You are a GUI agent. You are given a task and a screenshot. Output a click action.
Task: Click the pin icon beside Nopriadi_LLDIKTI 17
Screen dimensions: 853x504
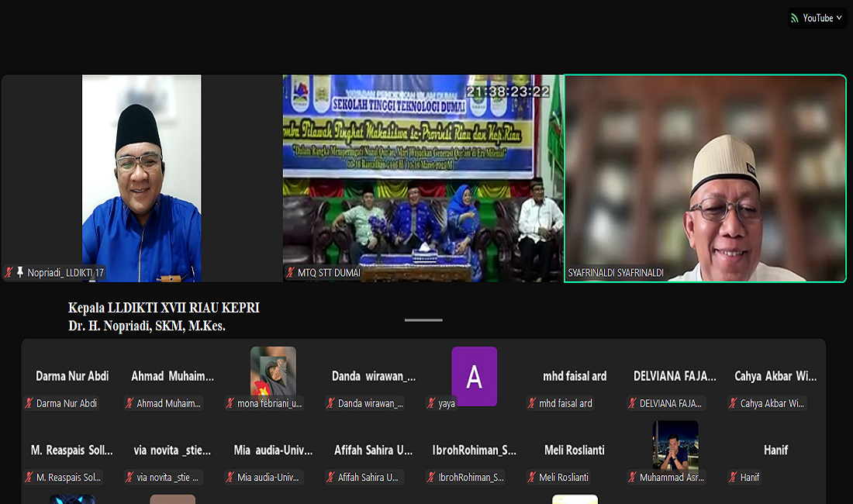[20, 273]
